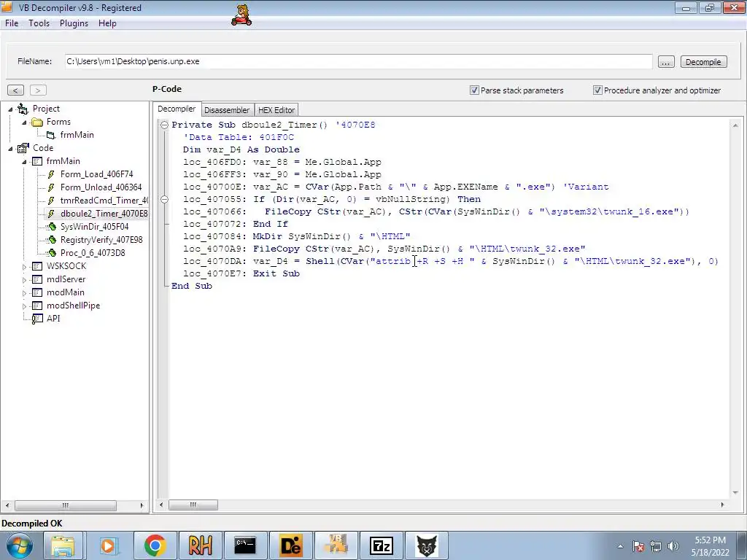Viewport: 747px width, 560px height.
Task: Click the forward navigation '>' button
Action: 38,90
